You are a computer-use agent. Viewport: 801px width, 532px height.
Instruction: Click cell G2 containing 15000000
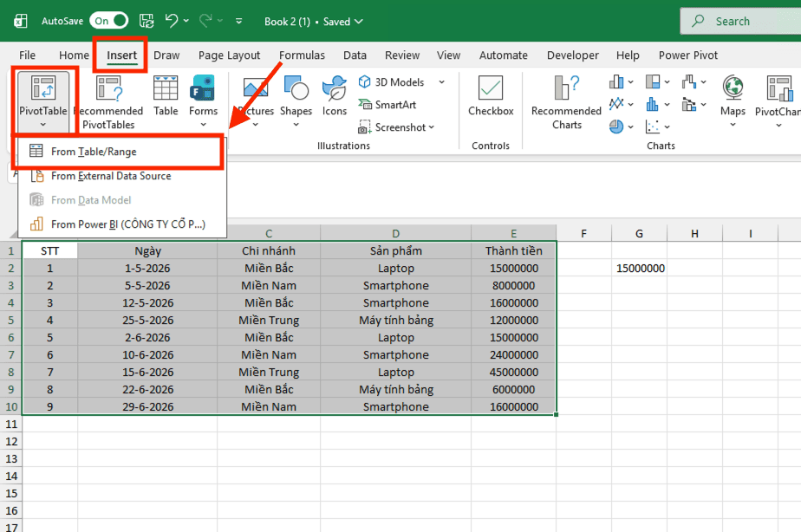pyautogui.click(x=639, y=268)
